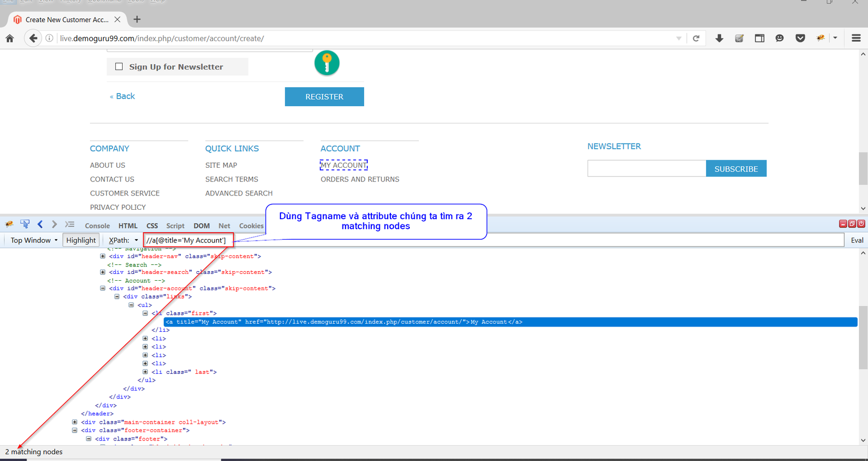Open the Downloads arrow icon
The height and width of the screenshot is (461, 868).
point(719,38)
